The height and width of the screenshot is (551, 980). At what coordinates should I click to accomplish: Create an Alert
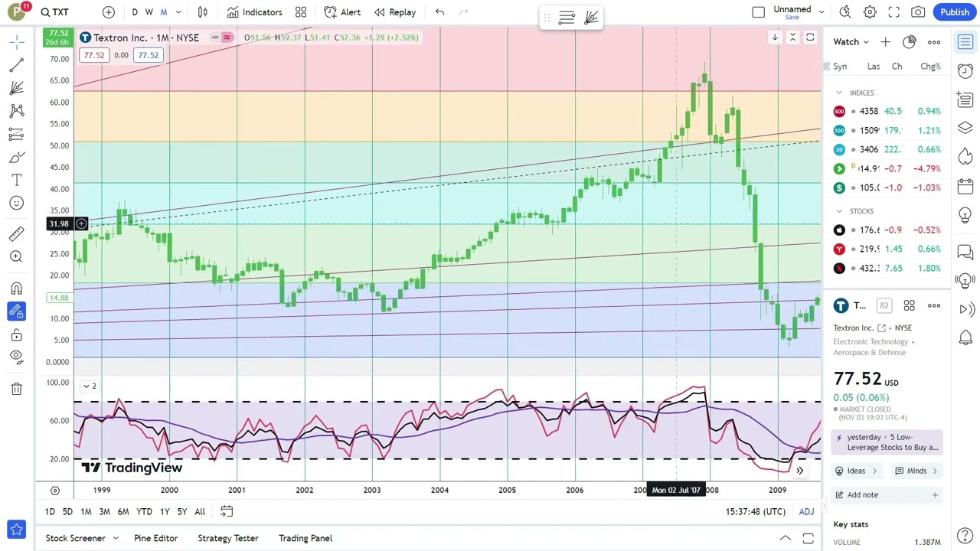click(342, 12)
